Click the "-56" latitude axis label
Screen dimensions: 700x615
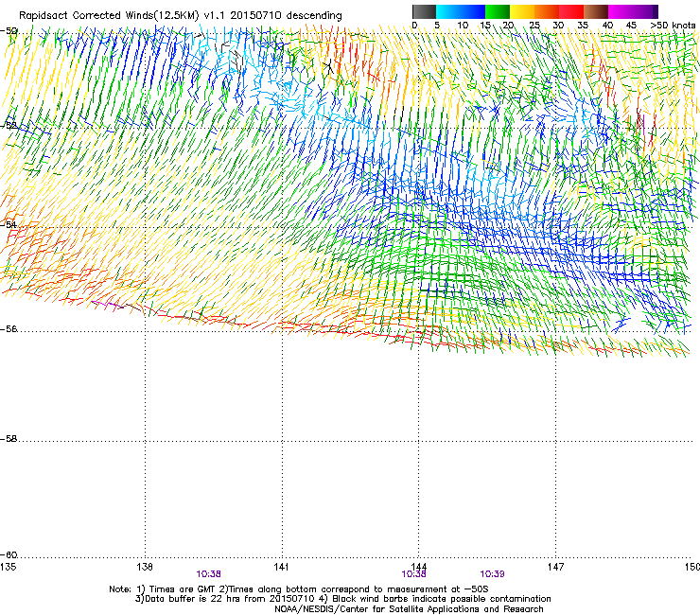coord(9,329)
